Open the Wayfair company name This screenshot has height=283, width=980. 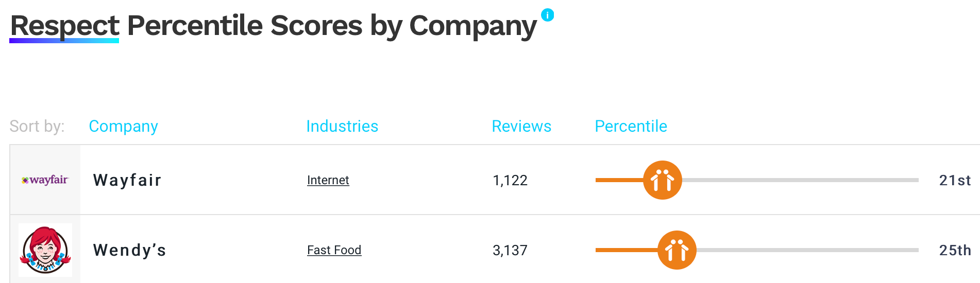[127, 180]
